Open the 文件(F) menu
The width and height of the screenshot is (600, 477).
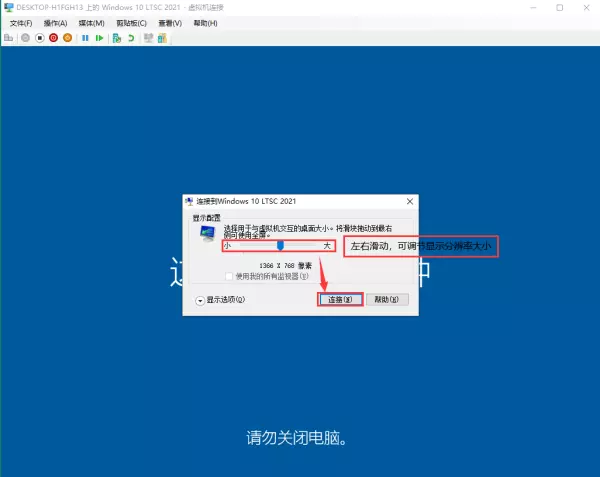[21, 23]
